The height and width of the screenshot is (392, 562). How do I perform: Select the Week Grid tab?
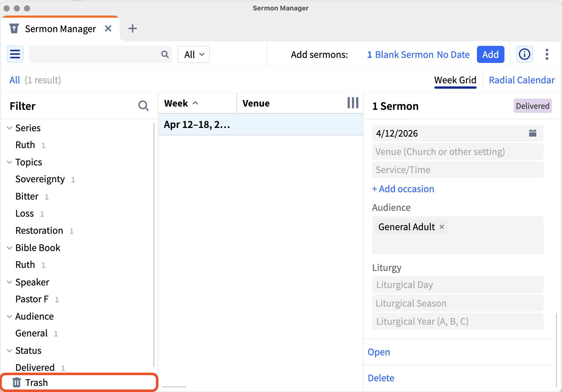coord(455,80)
